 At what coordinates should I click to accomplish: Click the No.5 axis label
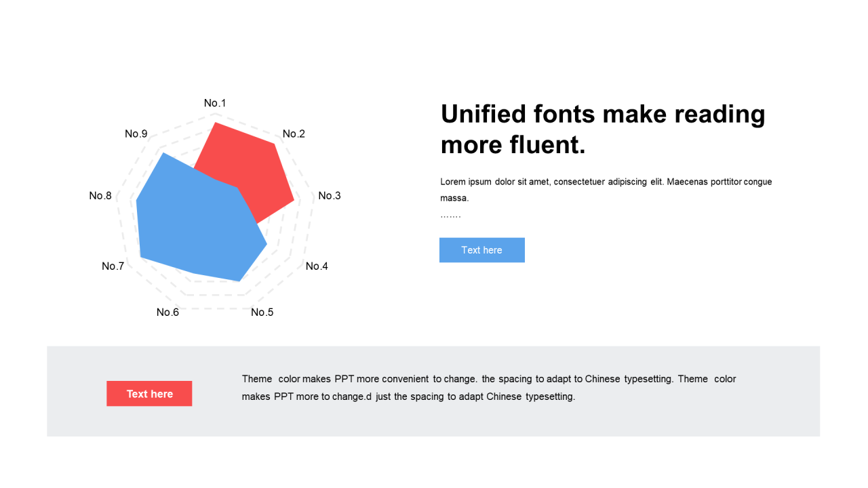click(262, 312)
